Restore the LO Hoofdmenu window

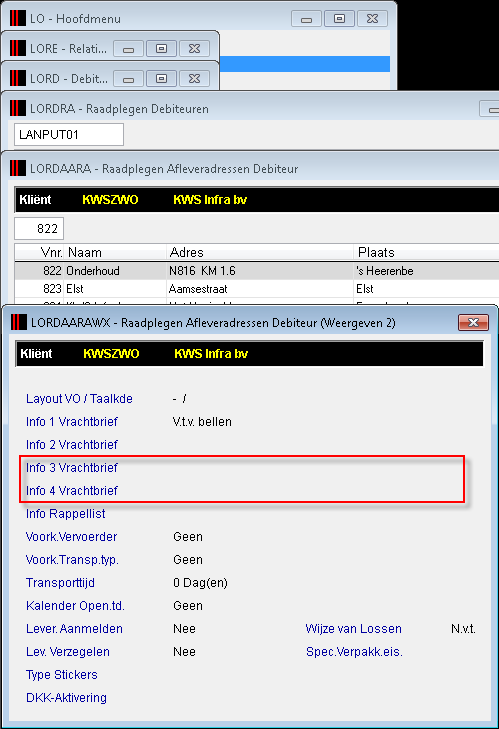click(339, 19)
